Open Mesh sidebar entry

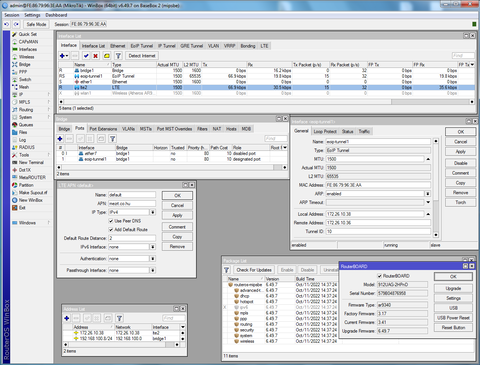(24, 87)
